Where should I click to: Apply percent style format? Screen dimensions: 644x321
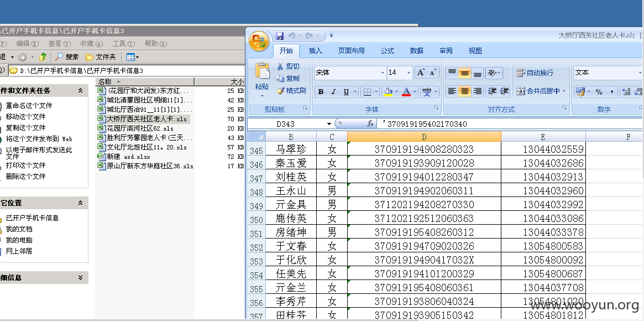(599, 91)
